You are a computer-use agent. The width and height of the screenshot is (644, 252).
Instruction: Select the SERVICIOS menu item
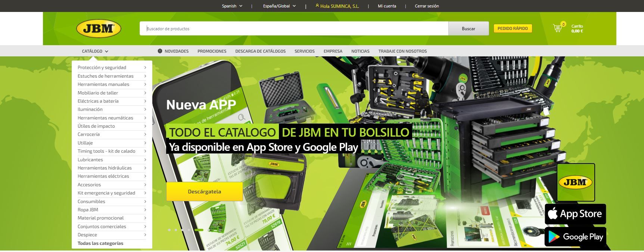coord(305,51)
